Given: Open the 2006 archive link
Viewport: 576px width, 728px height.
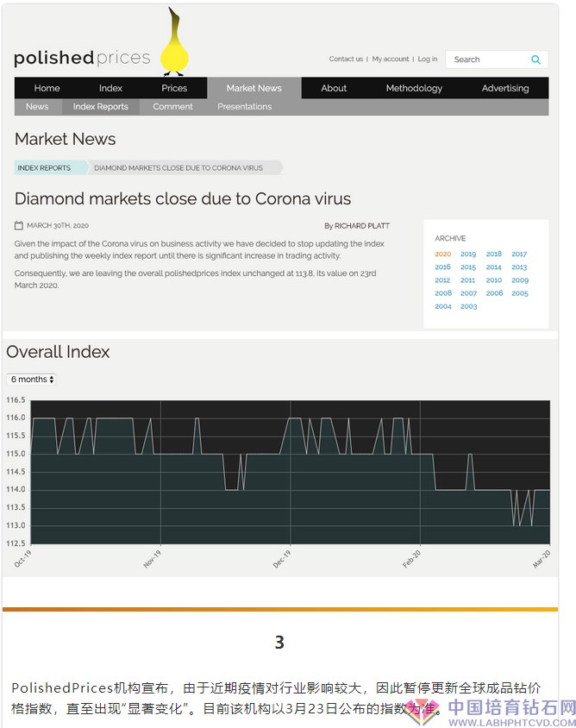Looking at the screenshot, I should point(494,293).
